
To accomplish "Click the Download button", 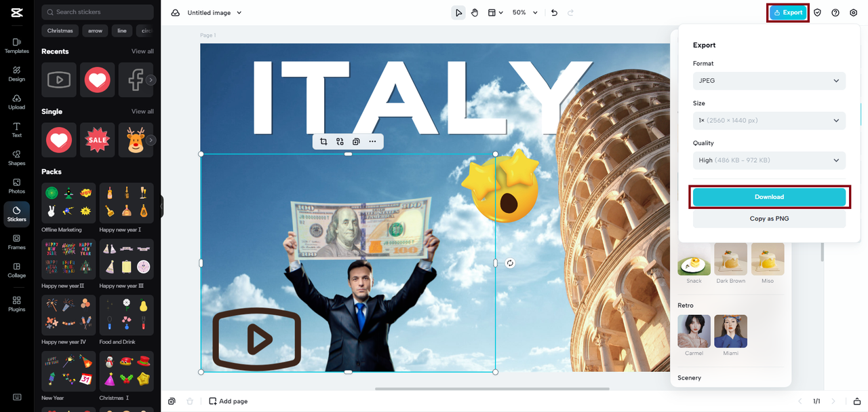I will pyautogui.click(x=769, y=197).
